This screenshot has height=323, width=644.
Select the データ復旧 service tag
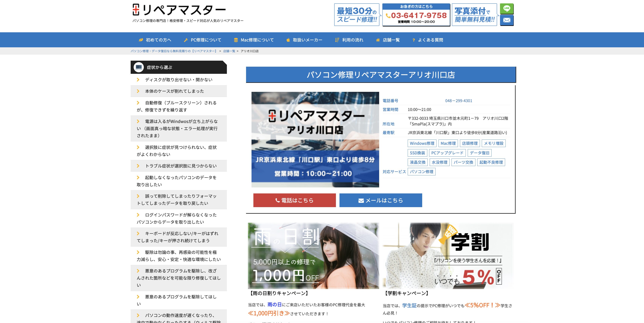480,153
